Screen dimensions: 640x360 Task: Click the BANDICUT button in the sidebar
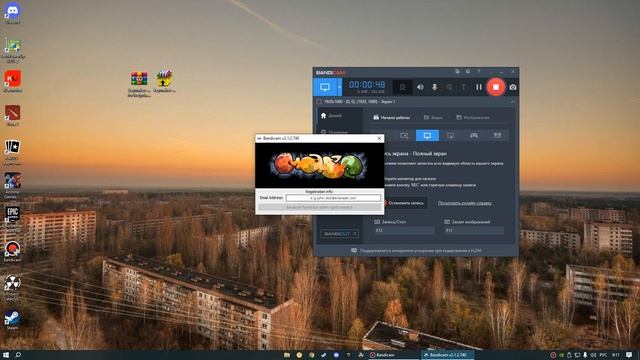click(x=340, y=234)
